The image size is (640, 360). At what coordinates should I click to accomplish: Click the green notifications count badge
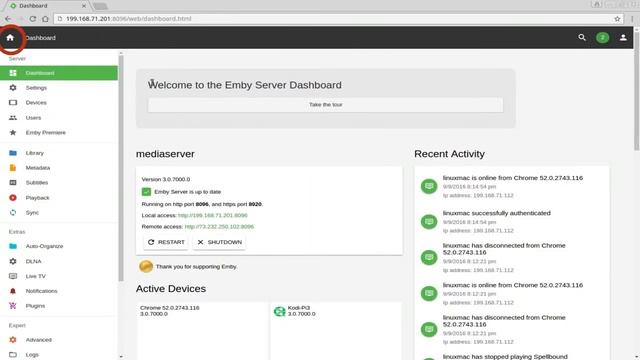[602, 38]
